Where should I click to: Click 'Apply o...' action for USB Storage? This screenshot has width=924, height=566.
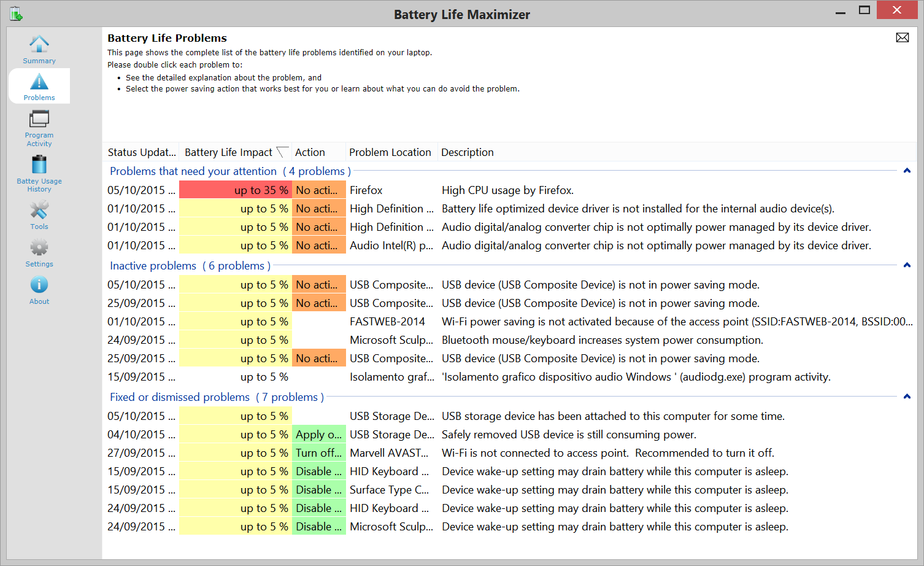click(x=318, y=435)
